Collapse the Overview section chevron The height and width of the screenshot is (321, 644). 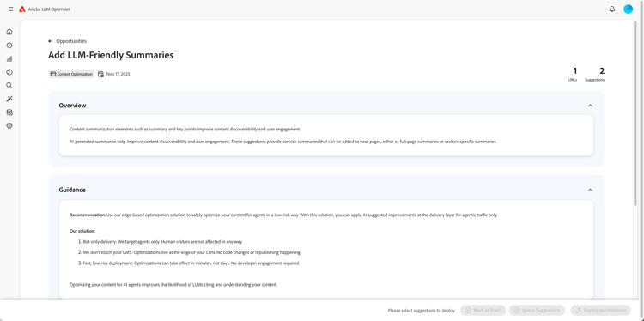coord(590,106)
